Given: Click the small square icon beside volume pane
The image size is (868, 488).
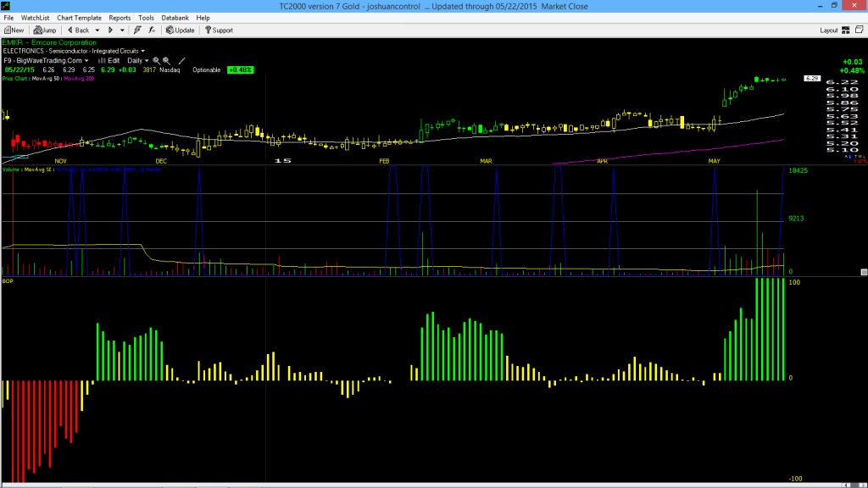Looking at the screenshot, I should pyautogui.click(x=864, y=272).
